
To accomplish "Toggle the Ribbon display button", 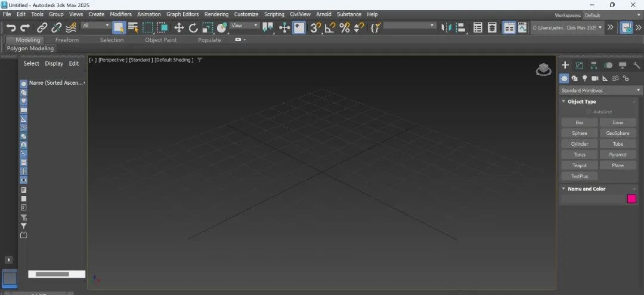I will click(x=509, y=28).
